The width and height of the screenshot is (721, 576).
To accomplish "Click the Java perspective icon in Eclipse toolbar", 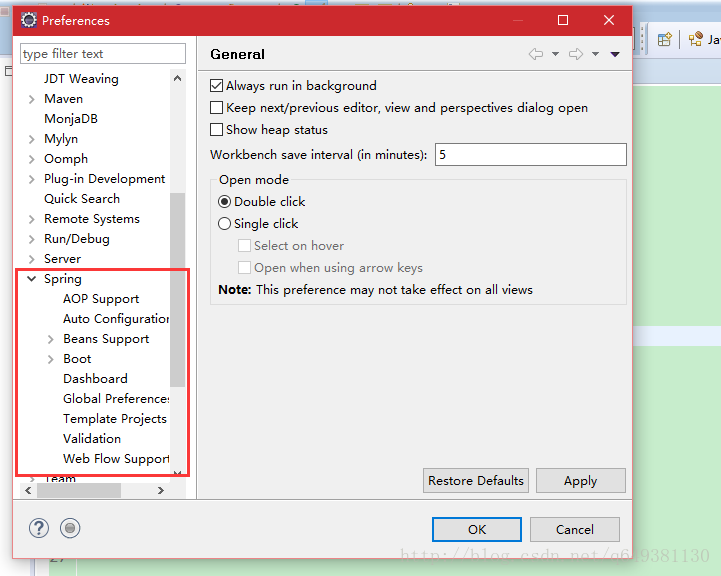I will (x=696, y=40).
